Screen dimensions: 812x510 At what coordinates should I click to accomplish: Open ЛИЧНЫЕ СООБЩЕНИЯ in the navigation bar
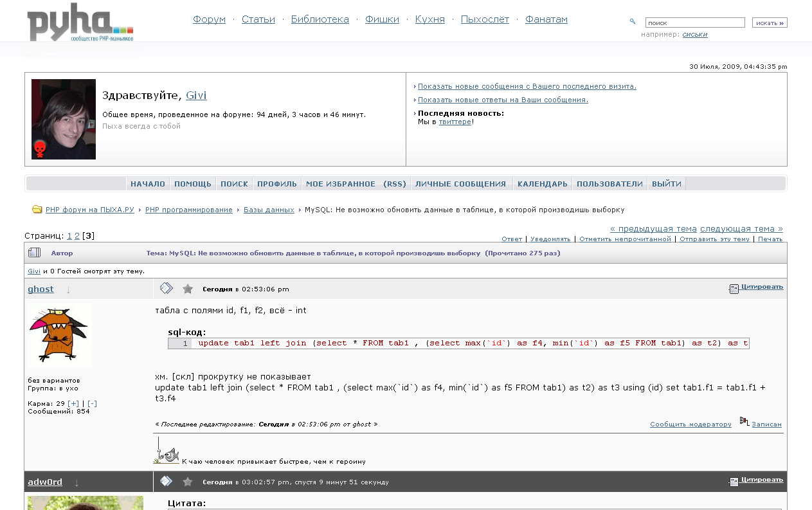coord(460,184)
